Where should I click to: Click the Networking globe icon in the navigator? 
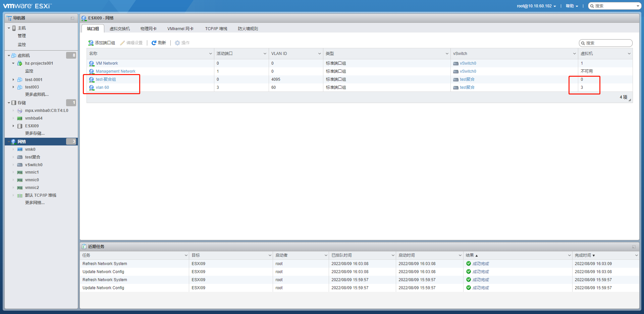[x=13, y=142]
